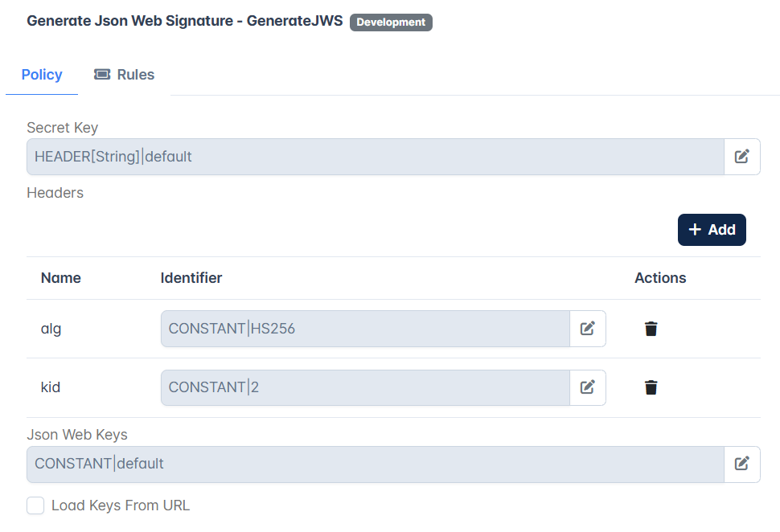Image resolution: width=780 pixels, height=532 pixels.
Task: Click the Name column header
Action: [60, 278]
